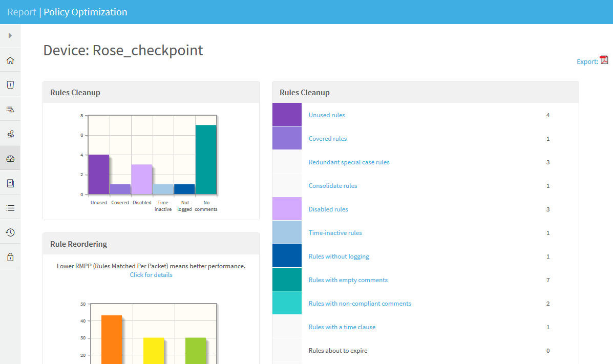This screenshot has height=364, width=613.
Task: Click 'Click for details' under Rule Reordering
Action: (x=151, y=275)
